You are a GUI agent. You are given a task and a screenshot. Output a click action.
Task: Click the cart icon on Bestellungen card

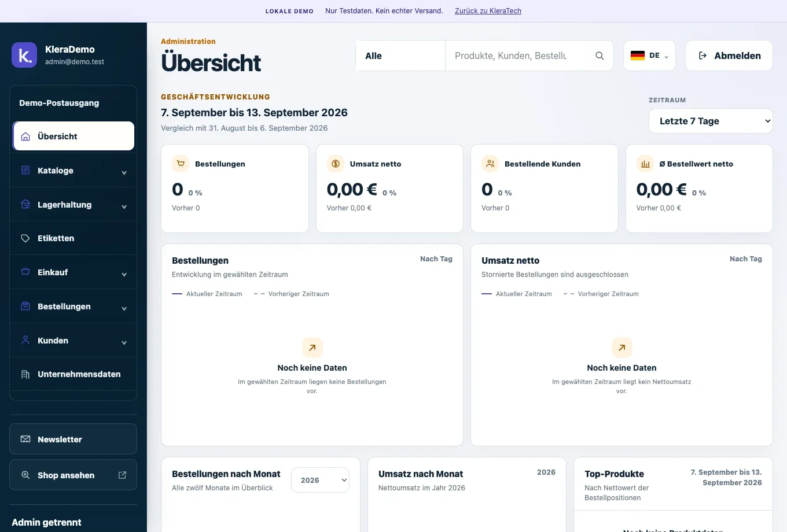pyautogui.click(x=181, y=164)
